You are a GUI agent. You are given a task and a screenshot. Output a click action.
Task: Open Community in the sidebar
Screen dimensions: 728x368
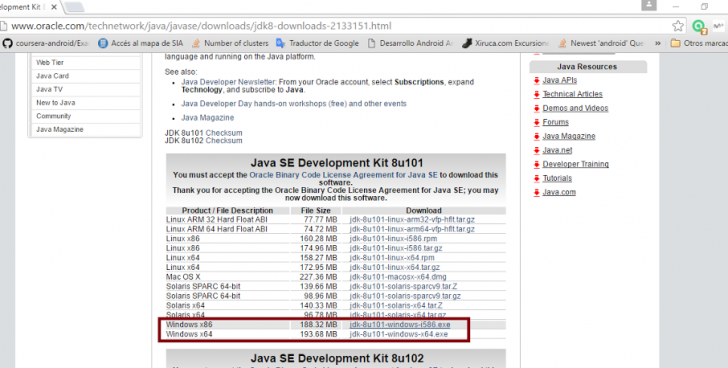(x=53, y=116)
